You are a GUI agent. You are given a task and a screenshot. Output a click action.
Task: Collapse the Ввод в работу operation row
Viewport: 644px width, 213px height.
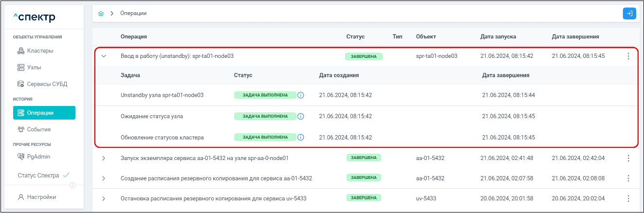[104, 56]
